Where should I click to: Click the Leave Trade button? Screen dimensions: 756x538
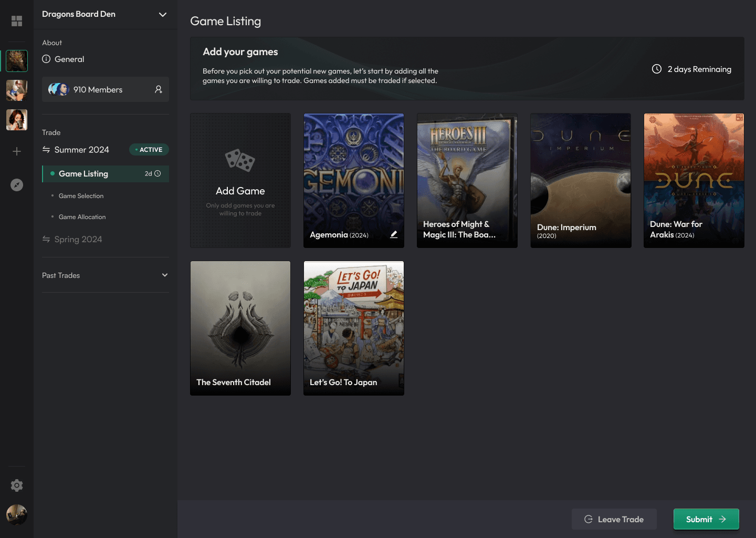pos(614,519)
